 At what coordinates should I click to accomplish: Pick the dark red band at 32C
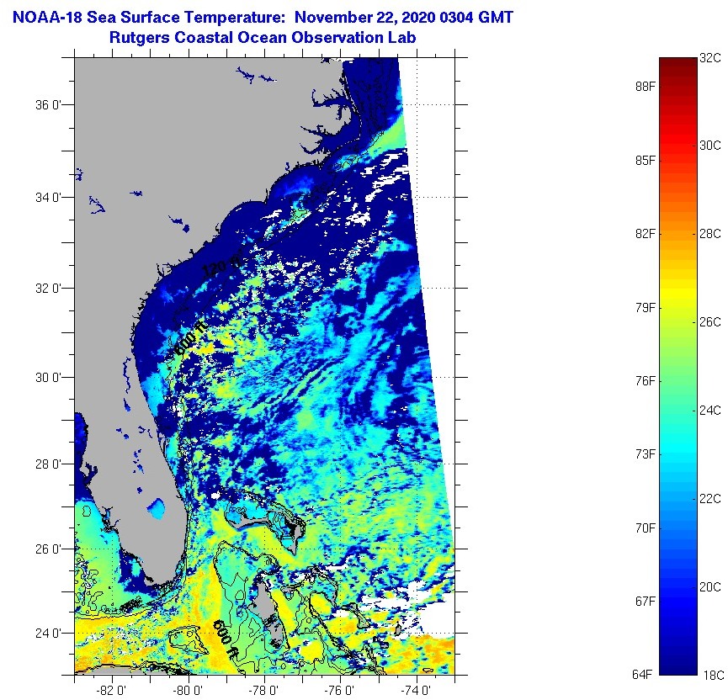(x=678, y=62)
